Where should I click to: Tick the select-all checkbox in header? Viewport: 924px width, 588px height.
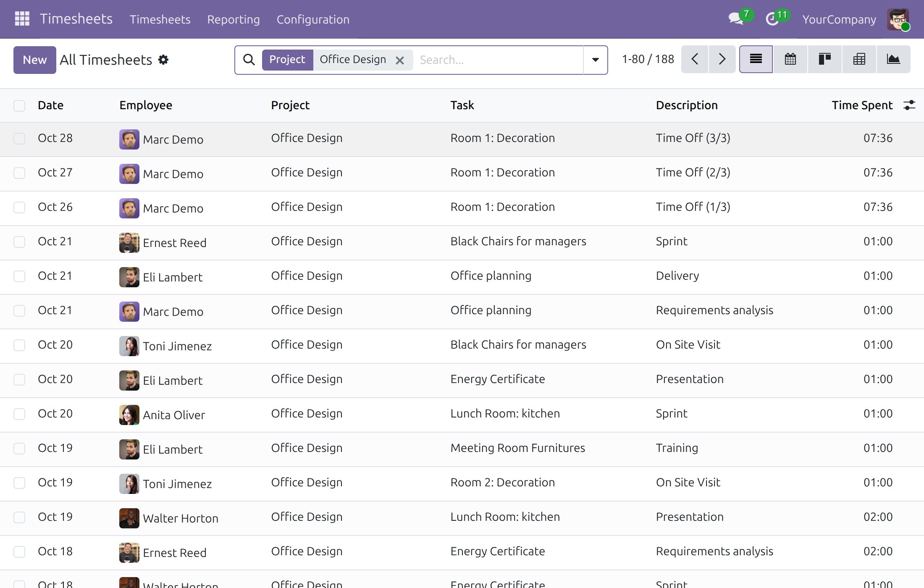[19, 105]
